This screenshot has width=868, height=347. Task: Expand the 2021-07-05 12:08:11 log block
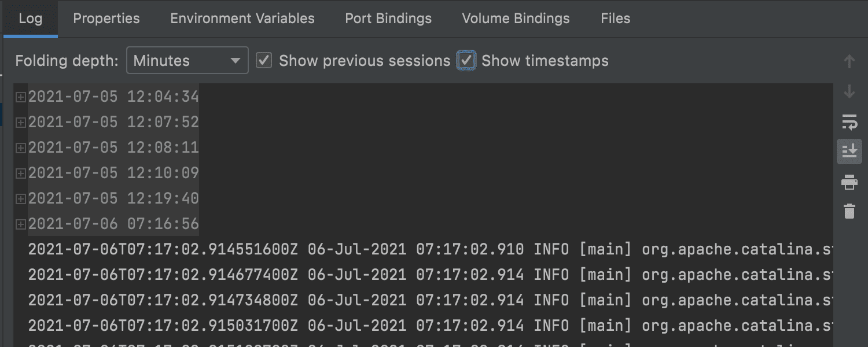click(21, 148)
